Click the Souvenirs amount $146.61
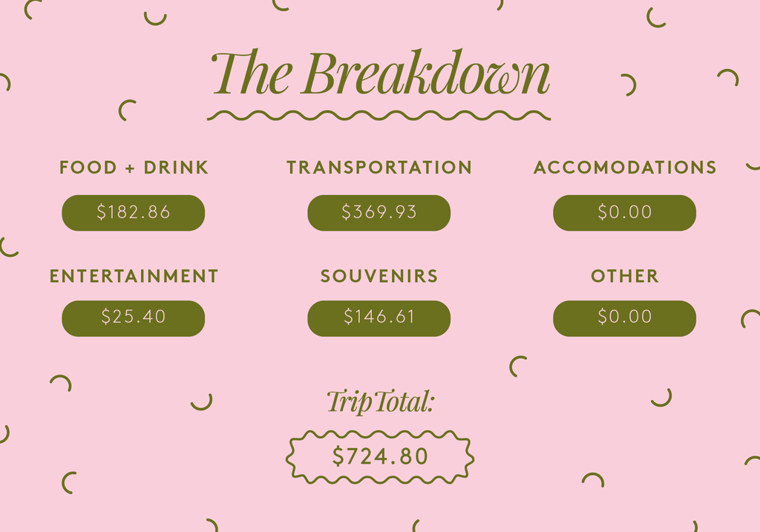The image size is (760, 532). (x=379, y=318)
